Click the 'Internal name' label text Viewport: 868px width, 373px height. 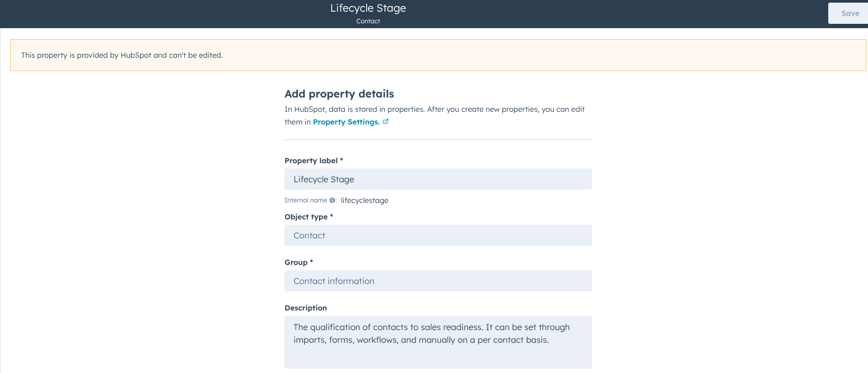[306, 200]
